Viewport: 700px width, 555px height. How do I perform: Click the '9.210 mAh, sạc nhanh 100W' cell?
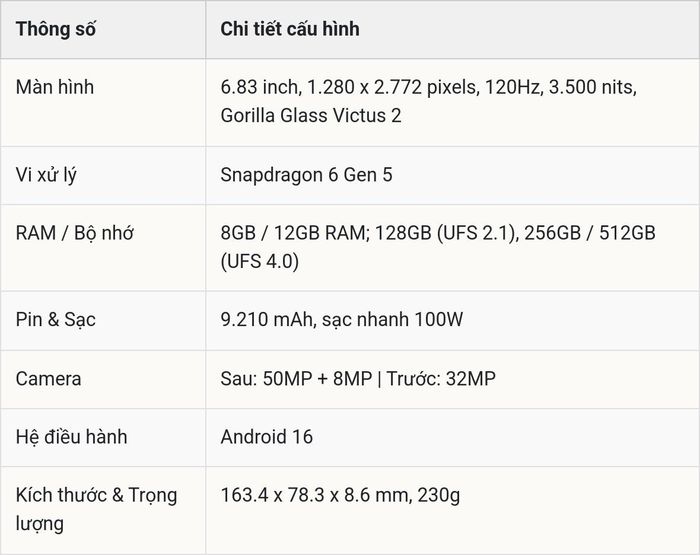pos(342,320)
